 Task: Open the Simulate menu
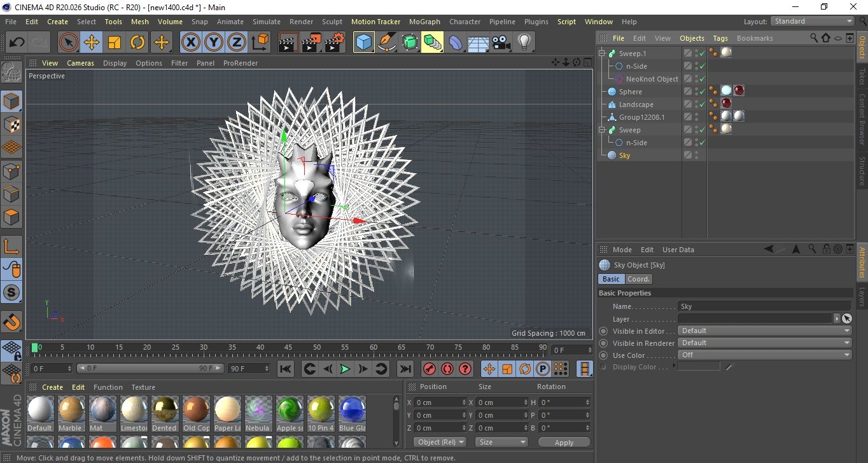click(x=267, y=22)
